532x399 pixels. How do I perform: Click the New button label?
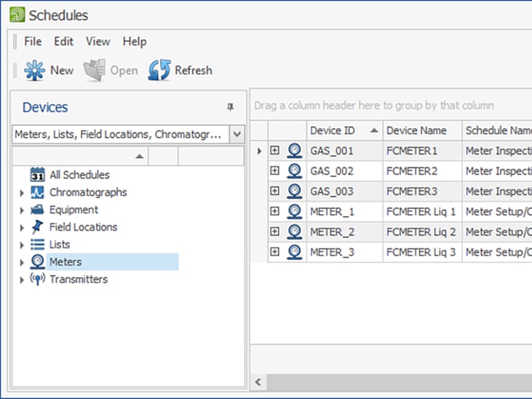click(x=62, y=71)
